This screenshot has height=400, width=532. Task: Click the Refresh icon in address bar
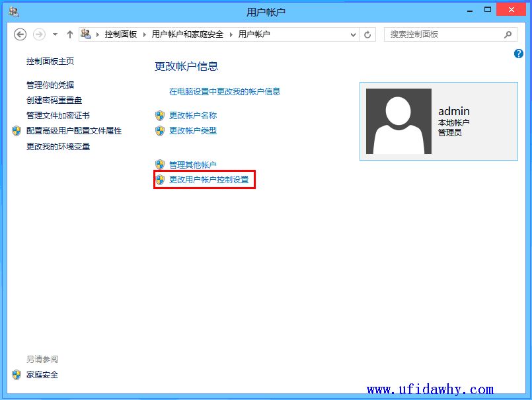click(x=368, y=34)
